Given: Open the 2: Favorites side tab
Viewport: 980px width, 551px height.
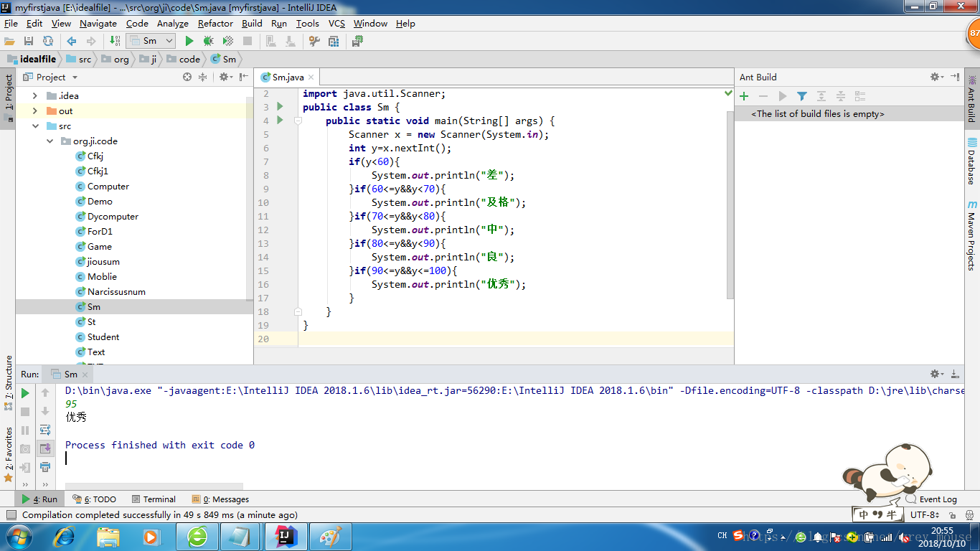Looking at the screenshot, I should tap(9, 453).
